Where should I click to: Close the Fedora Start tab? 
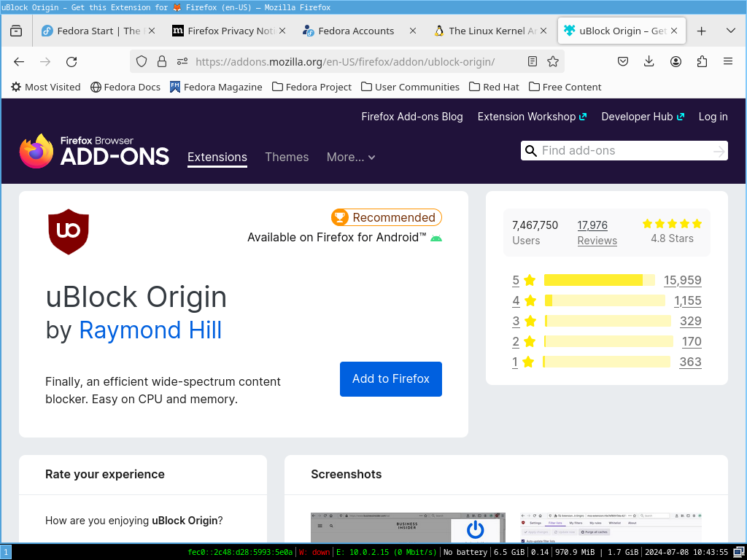tap(152, 31)
